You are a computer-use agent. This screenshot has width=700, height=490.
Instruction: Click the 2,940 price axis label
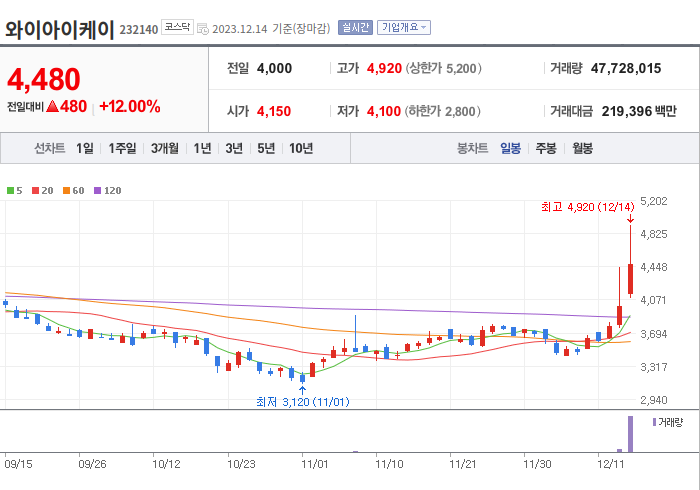coord(654,400)
